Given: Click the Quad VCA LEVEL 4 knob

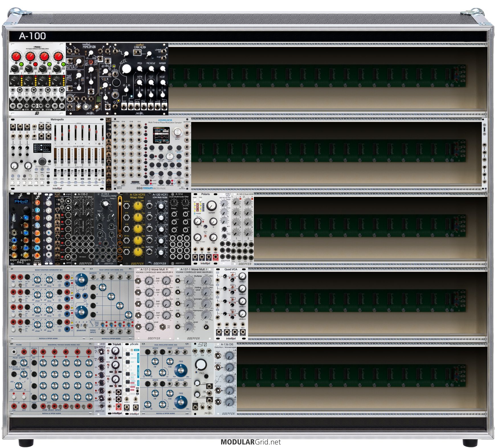Looking at the screenshot, I should click(x=242, y=313).
